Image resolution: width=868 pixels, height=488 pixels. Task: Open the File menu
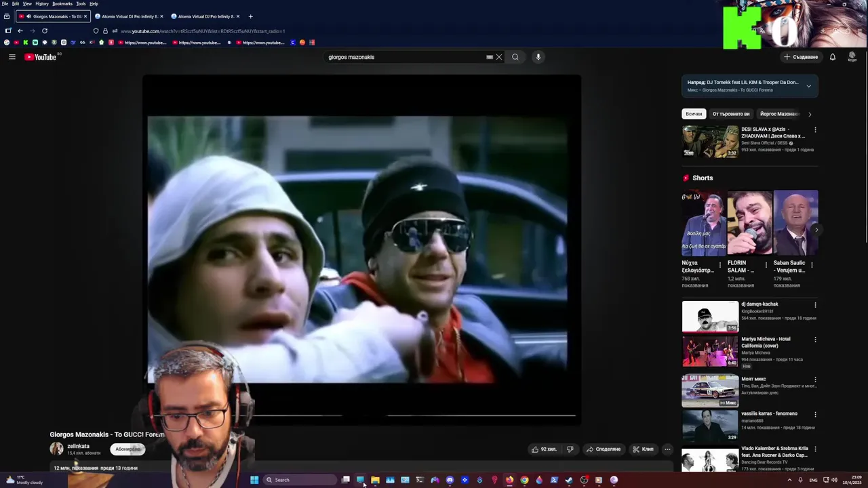pyautogui.click(x=5, y=3)
